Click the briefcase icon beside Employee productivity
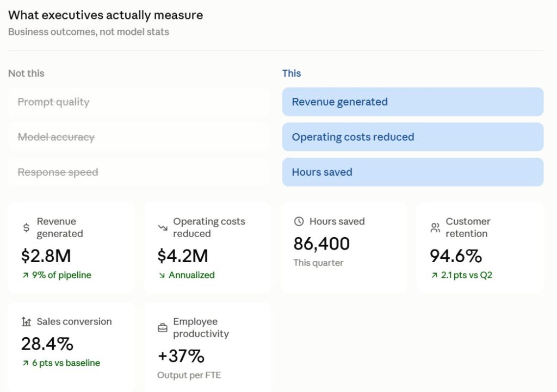Viewport: 557px width, 392px height. click(163, 328)
